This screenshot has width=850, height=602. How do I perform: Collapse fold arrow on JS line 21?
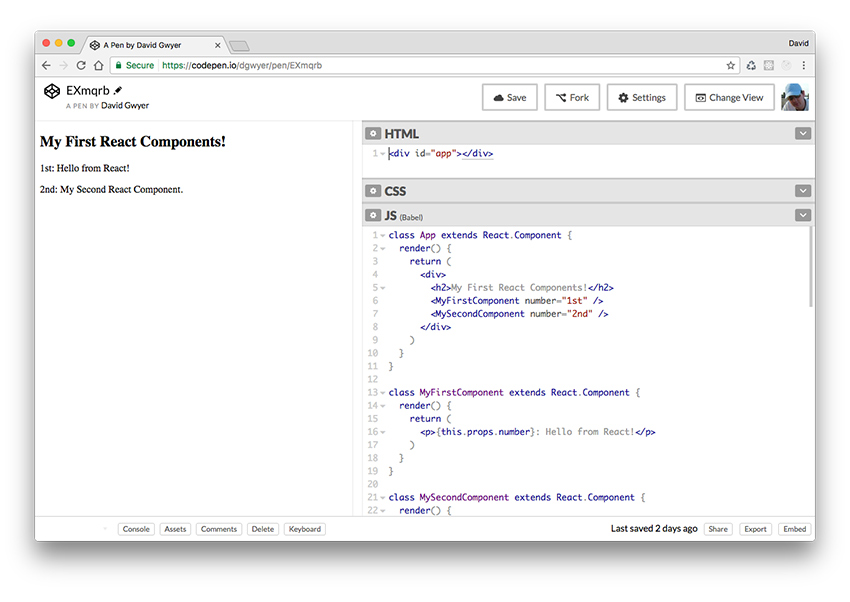click(x=383, y=498)
